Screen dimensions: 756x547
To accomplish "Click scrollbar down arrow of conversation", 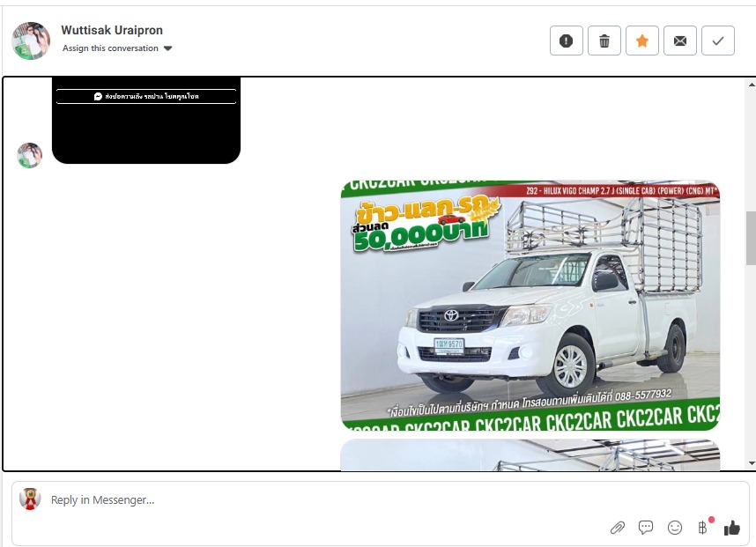I will coord(752,463).
